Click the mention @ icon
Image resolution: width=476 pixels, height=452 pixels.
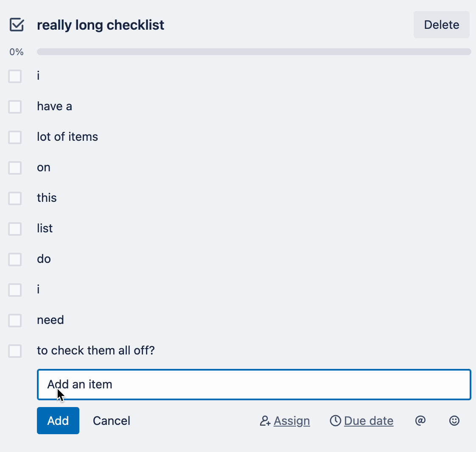click(420, 421)
